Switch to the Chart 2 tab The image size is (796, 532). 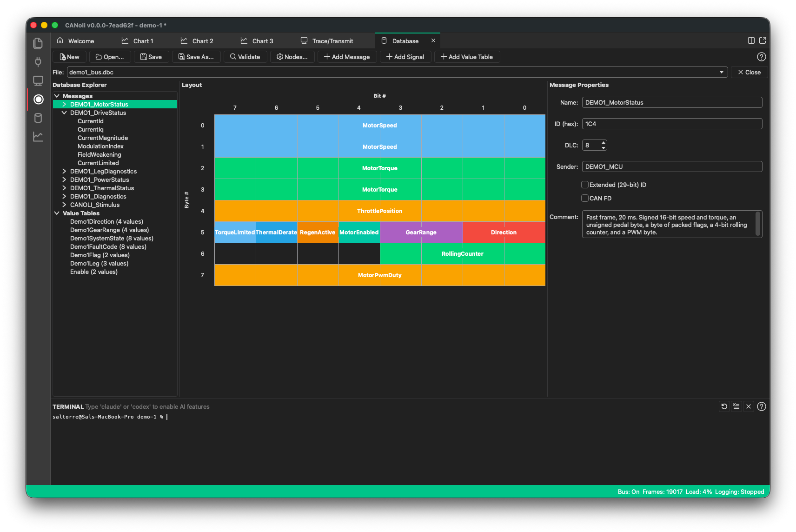pyautogui.click(x=197, y=41)
